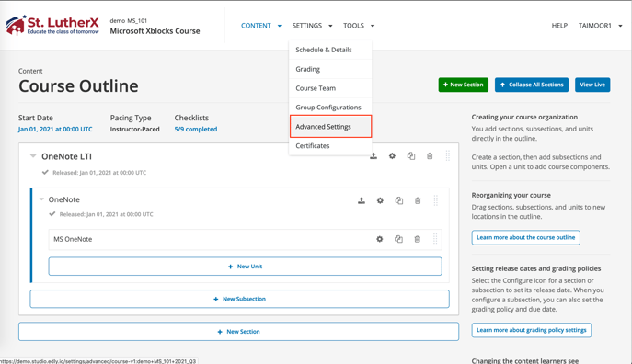Click Collapse All Sections button
The width and height of the screenshot is (632, 364).
pos(532,85)
